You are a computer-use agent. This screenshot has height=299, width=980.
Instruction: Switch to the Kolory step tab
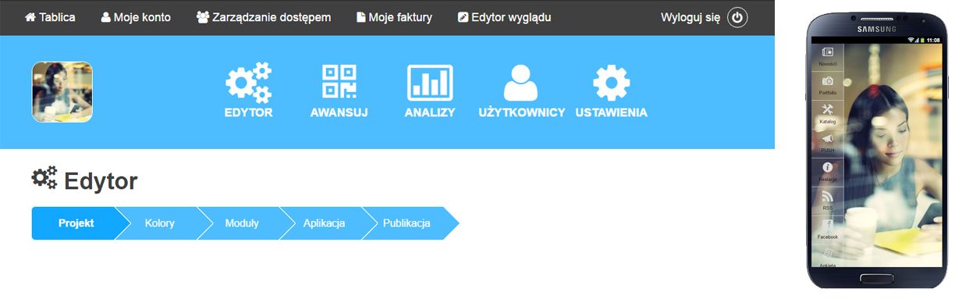[160, 223]
